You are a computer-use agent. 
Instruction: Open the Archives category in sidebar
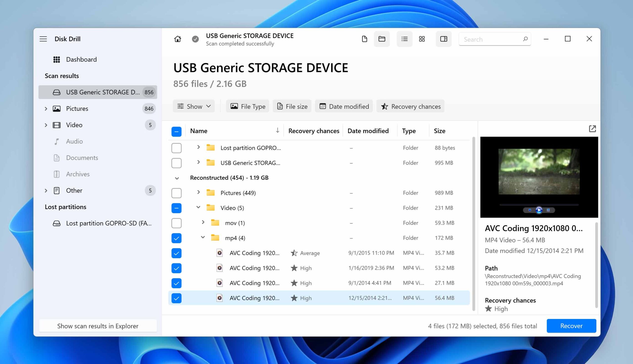(98, 174)
